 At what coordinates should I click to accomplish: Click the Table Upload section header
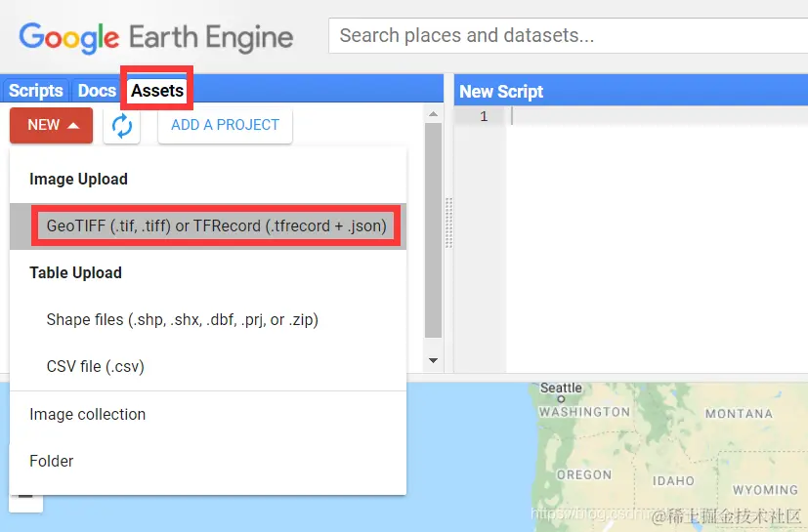coord(76,273)
